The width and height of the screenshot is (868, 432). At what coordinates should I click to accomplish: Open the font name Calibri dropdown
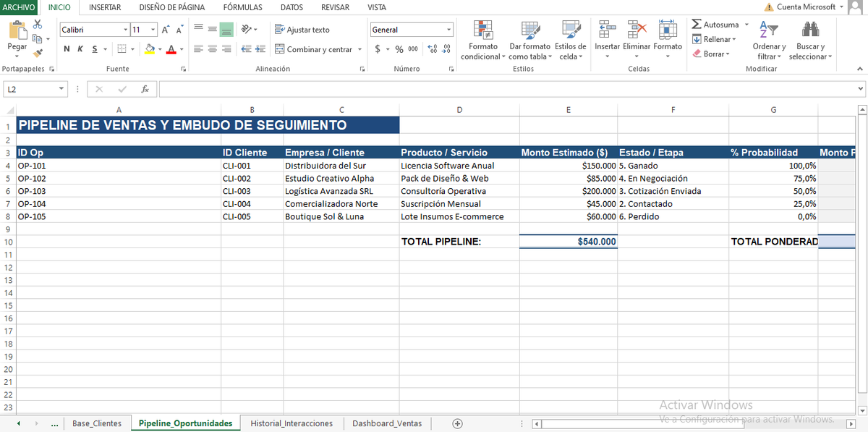126,30
